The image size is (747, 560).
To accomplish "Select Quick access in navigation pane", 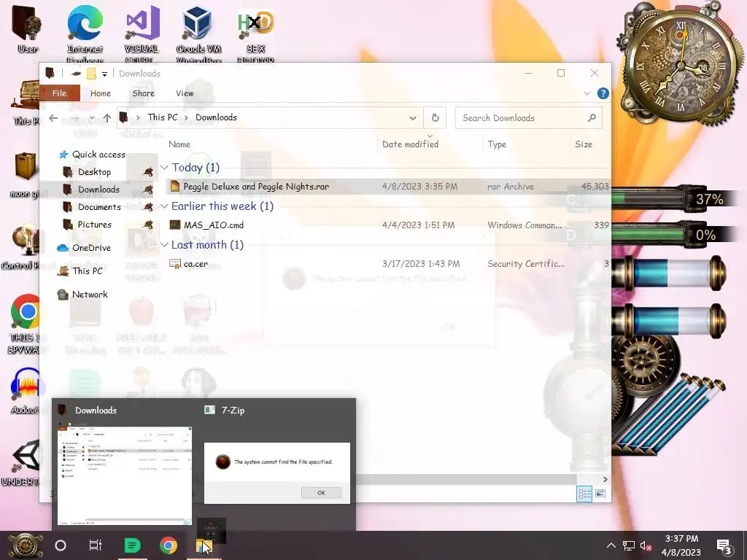I will (92, 155).
